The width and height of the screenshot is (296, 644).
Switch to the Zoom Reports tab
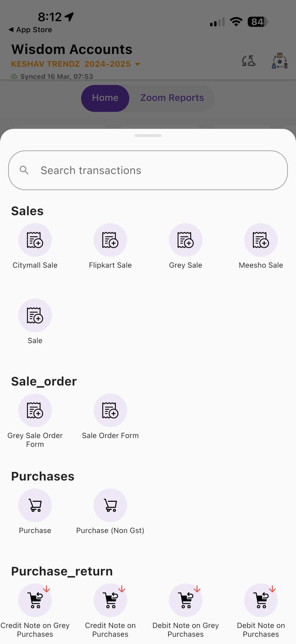point(172,98)
